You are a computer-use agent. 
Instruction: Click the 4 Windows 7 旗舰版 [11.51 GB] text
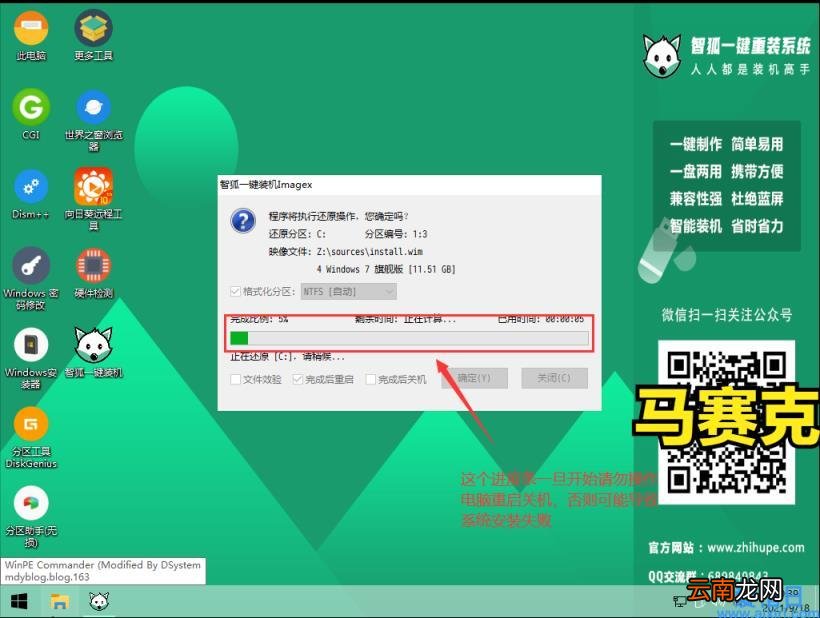(386, 269)
